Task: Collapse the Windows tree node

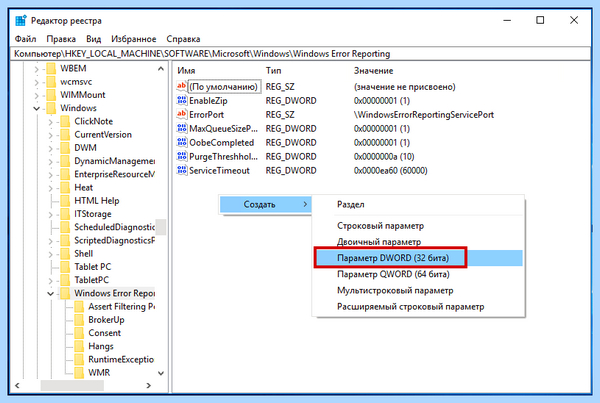Action: point(36,108)
